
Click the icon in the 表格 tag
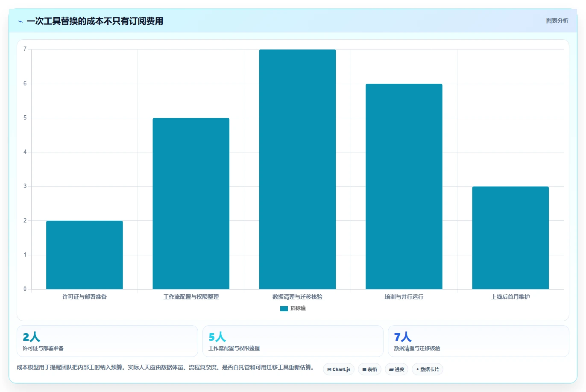(364, 370)
